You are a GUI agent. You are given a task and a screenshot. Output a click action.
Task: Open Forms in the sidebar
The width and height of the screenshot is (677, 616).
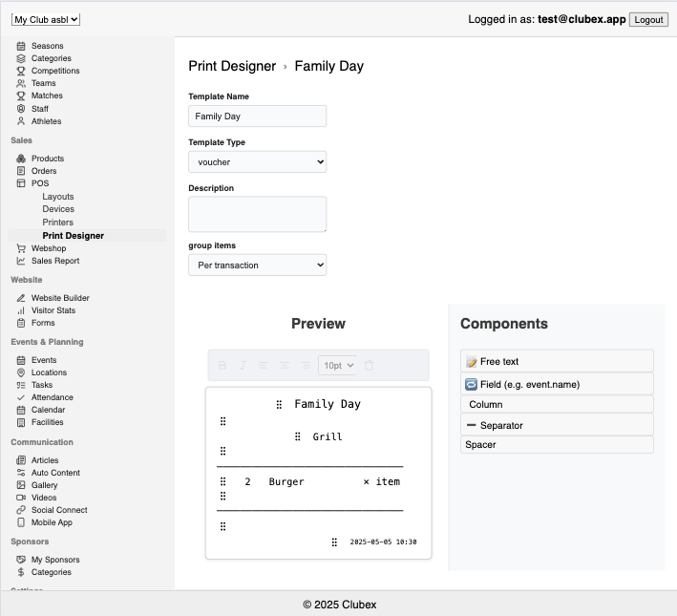pyautogui.click(x=43, y=323)
